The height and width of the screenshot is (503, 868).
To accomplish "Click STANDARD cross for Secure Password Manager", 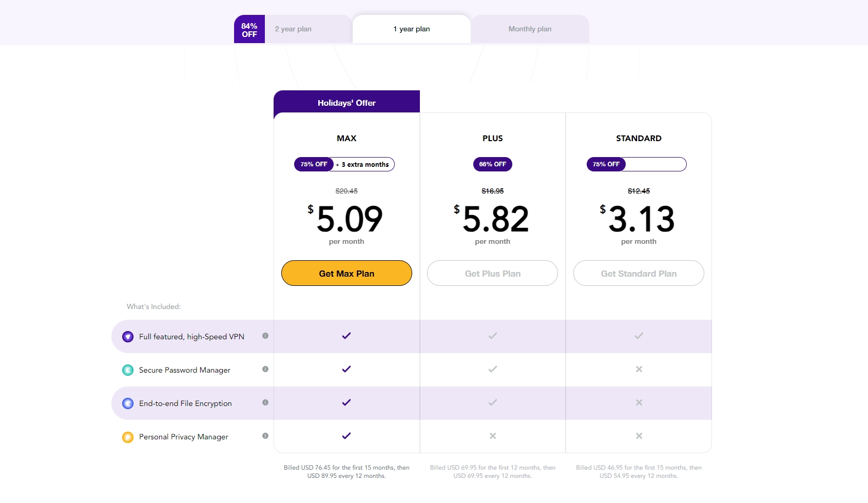I will tap(639, 369).
